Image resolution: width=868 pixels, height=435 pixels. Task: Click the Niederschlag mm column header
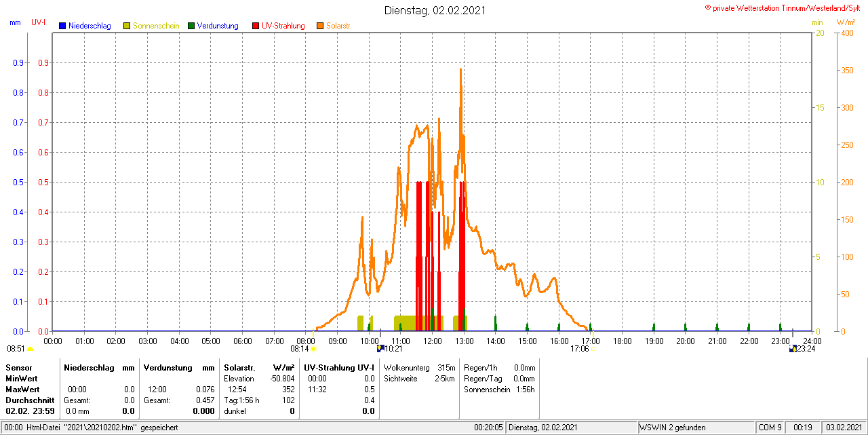pos(99,367)
